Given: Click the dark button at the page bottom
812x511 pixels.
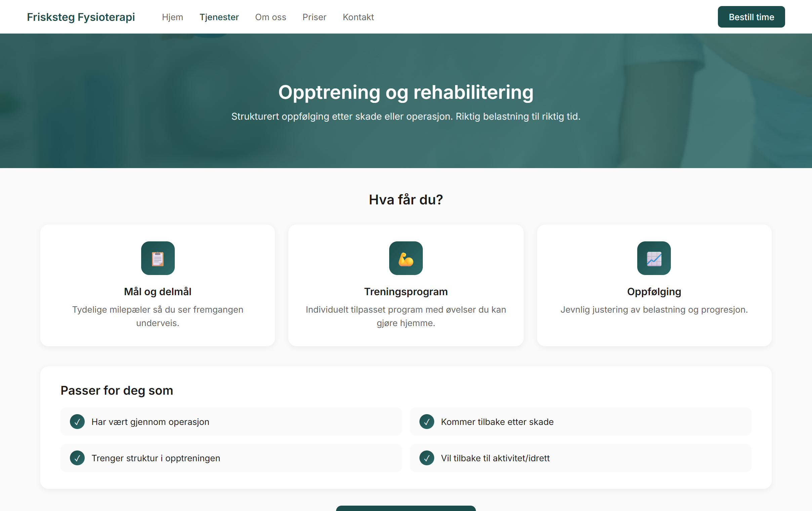Looking at the screenshot, I should (406, 509).
